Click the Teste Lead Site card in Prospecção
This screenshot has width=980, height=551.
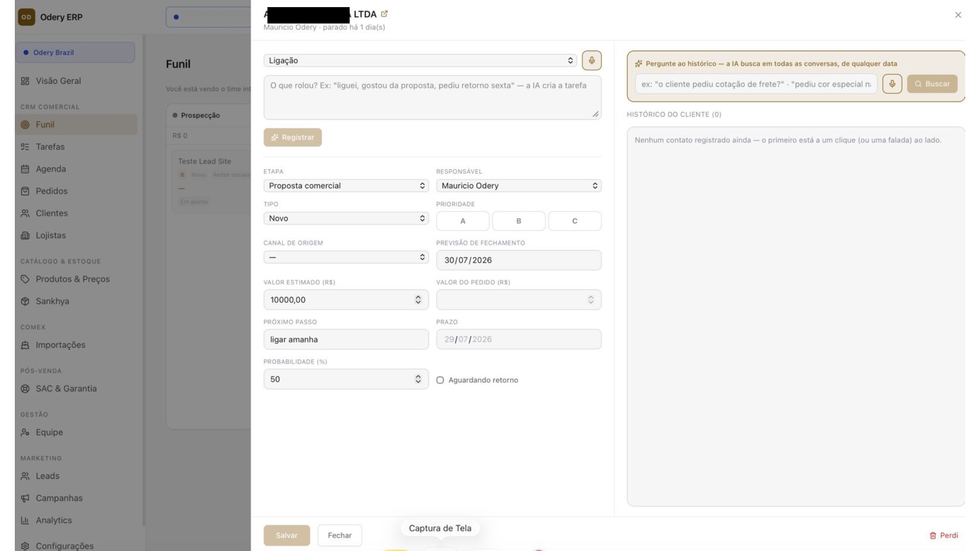(x=211, y=181)
